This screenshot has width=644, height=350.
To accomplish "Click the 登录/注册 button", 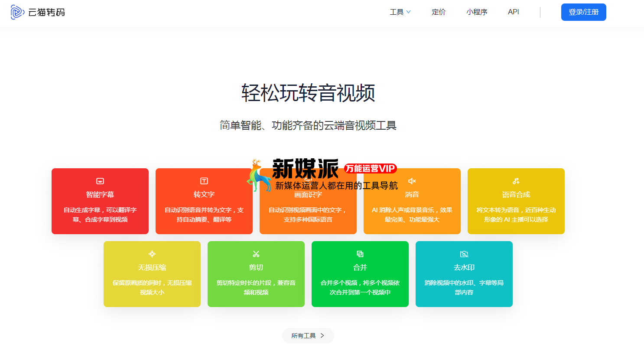I will click(583, 12).
